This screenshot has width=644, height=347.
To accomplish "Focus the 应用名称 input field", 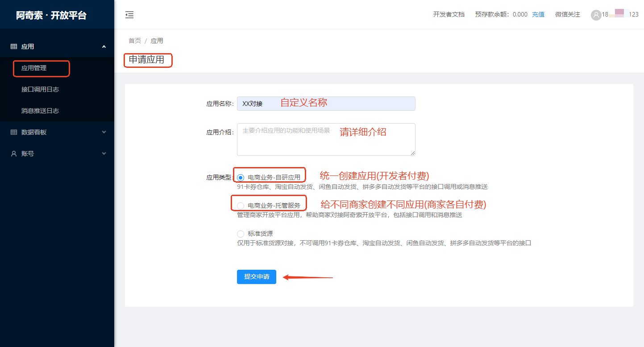I will point(326,104).
